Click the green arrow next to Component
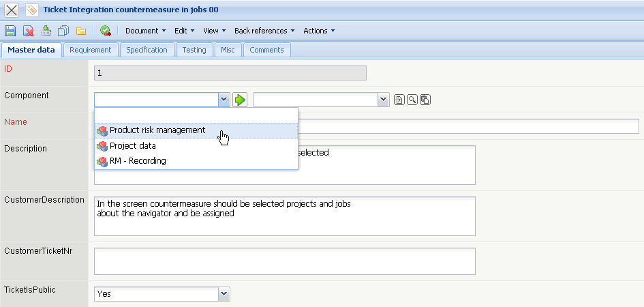Image resolution: width=644 pixels, height=307 pixels. [x=240, y=100]
